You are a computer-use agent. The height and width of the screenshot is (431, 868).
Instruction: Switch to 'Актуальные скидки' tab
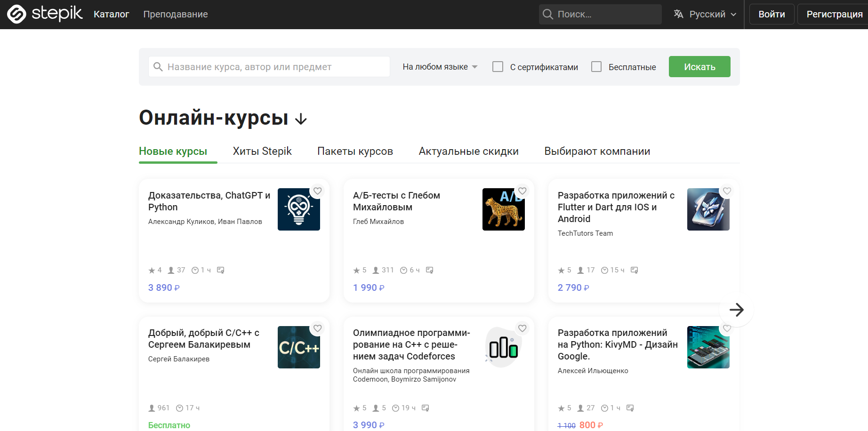pos(468,151)
